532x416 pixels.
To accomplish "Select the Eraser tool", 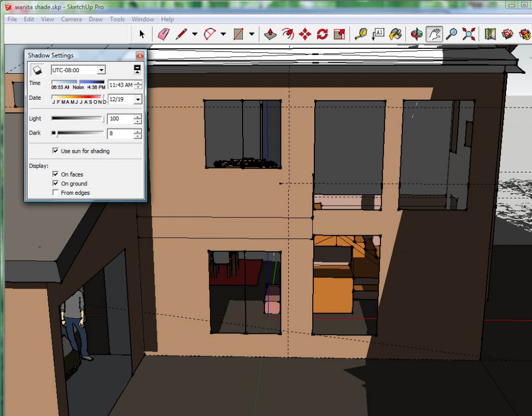I will click(164, 34).
